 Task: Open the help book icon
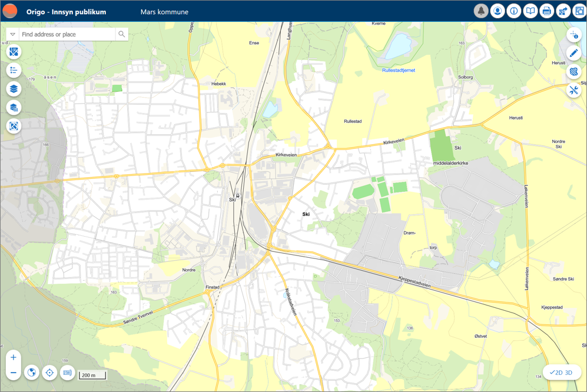point(530,11)
